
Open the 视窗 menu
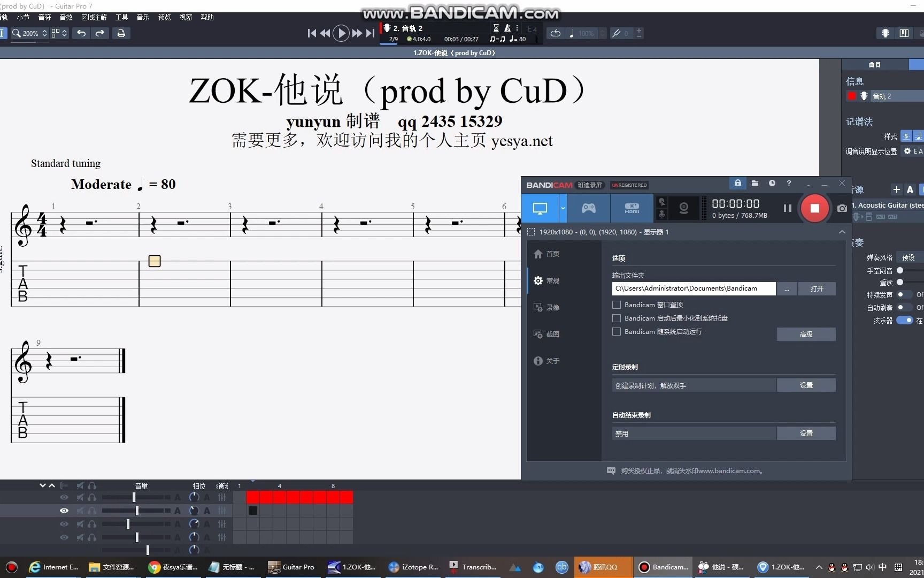tap(186, 17)
